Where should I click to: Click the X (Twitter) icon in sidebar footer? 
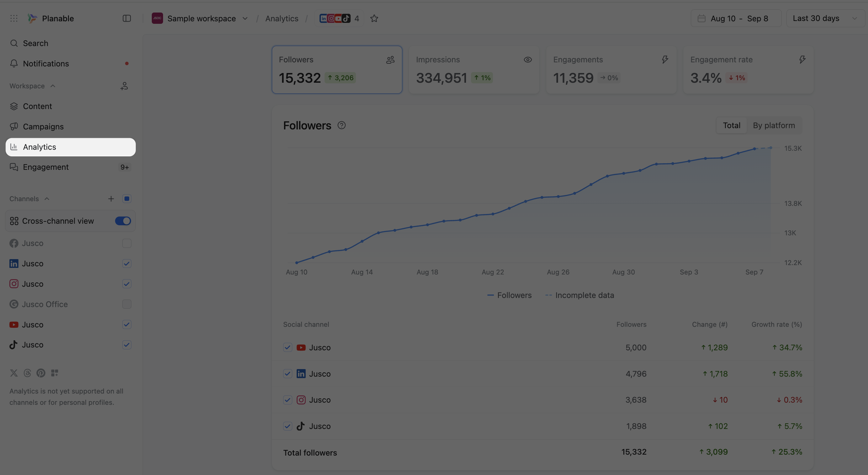(x=14, y=373)
